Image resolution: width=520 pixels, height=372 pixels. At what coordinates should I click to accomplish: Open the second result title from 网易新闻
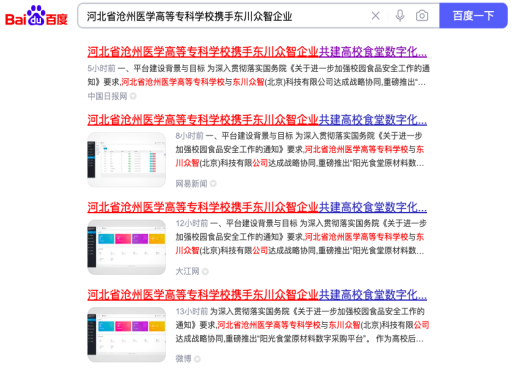coord(257,120)
